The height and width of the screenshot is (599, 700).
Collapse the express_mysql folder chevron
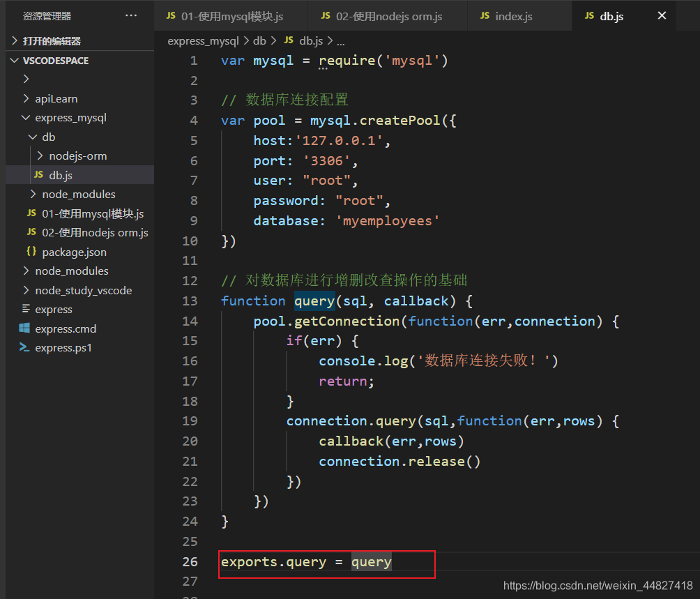26,118
